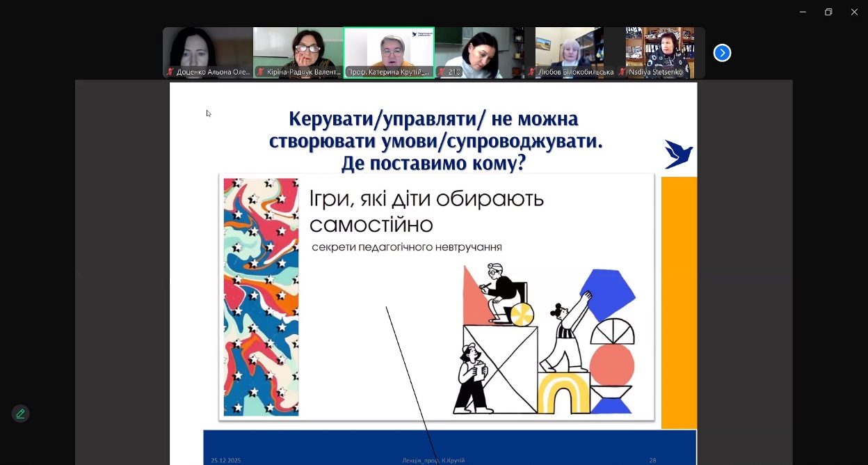Click muted microphone icon of Любов Білокобильська

532,72
